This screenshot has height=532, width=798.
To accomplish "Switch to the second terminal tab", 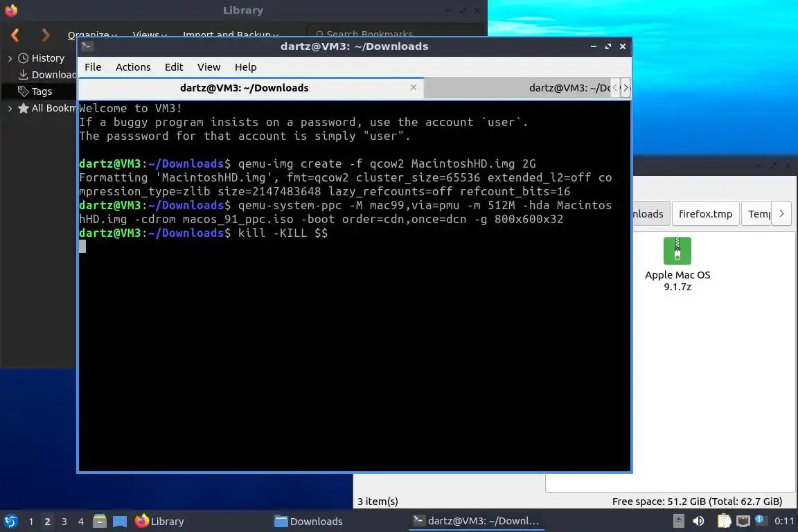I will coord(518,88).
